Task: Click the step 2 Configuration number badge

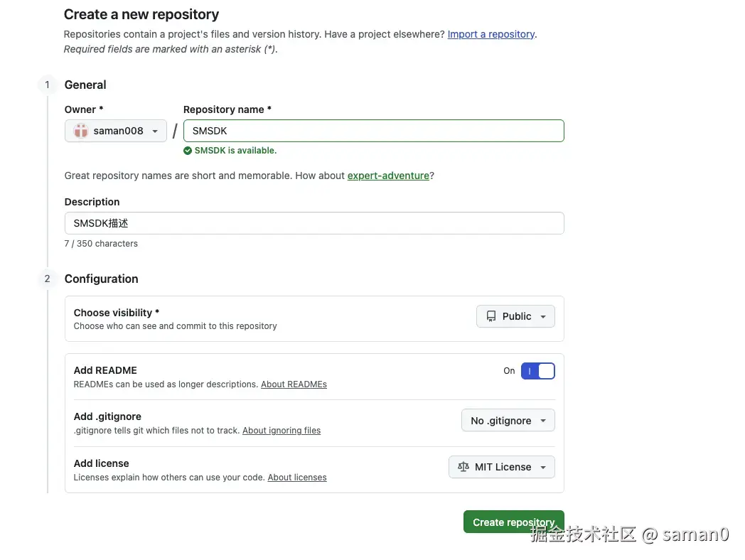Action: click(x=48, y=279)
